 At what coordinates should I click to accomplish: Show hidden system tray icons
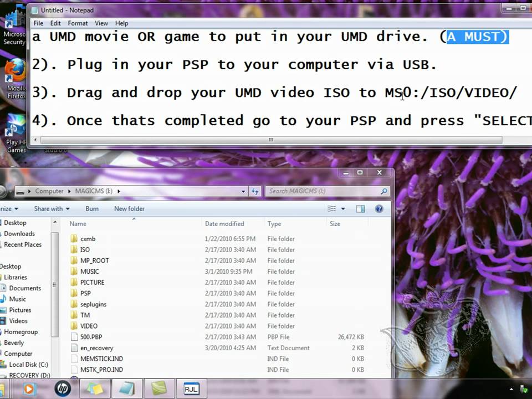pos(511,389)
